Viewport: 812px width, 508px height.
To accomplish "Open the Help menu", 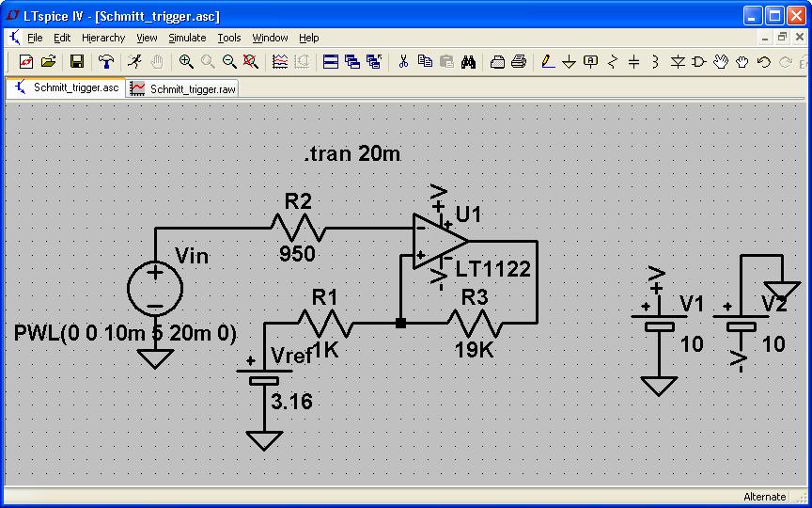I will [309, 38].
